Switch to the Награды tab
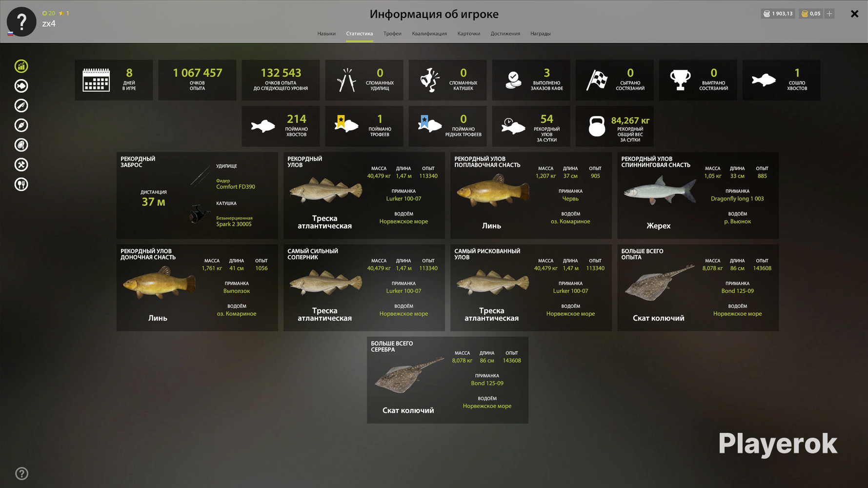Screen dimensions: 868x488 [x=541, y=34]
